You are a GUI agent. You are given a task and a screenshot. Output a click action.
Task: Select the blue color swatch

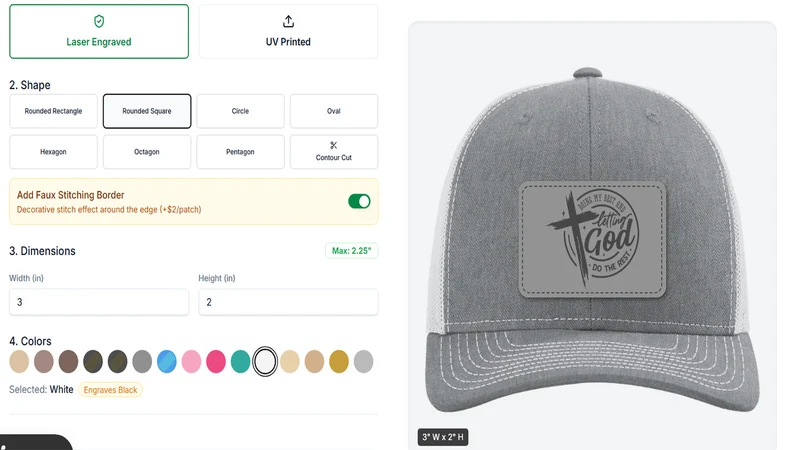tap(167, 362)
